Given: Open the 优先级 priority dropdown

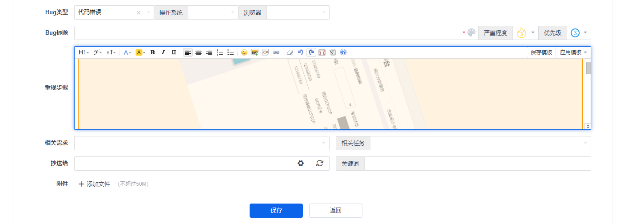Looking at the screenshot, I should (x=579, y=33).
